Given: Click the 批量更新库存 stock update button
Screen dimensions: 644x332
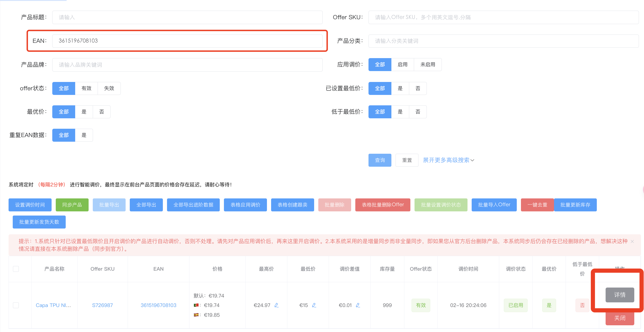Looking at the screenshot, I should pyautogui.click(x=575, y=205).
